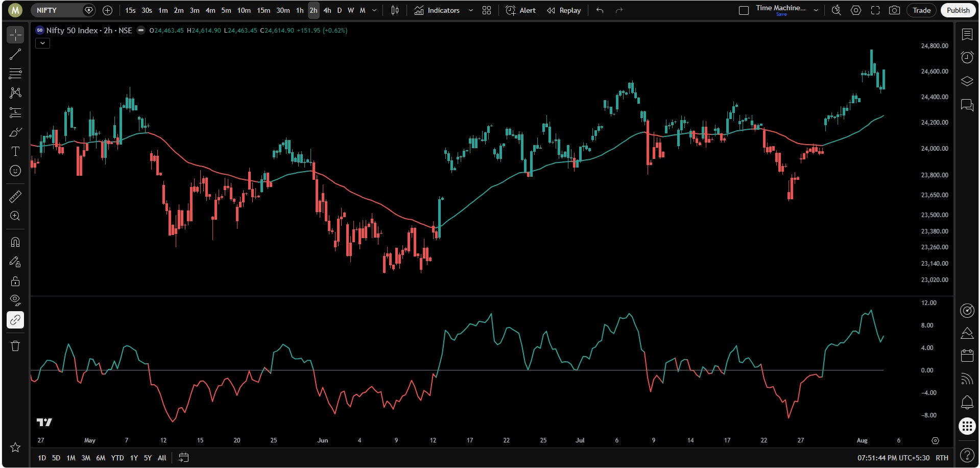Open the Trade panel
The image size is (980, 468).
922,10
